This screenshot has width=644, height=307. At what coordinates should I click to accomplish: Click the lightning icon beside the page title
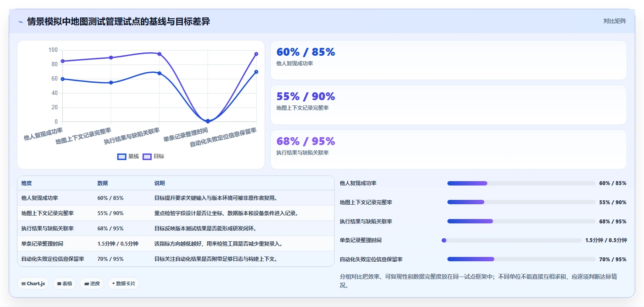(21, 22)
